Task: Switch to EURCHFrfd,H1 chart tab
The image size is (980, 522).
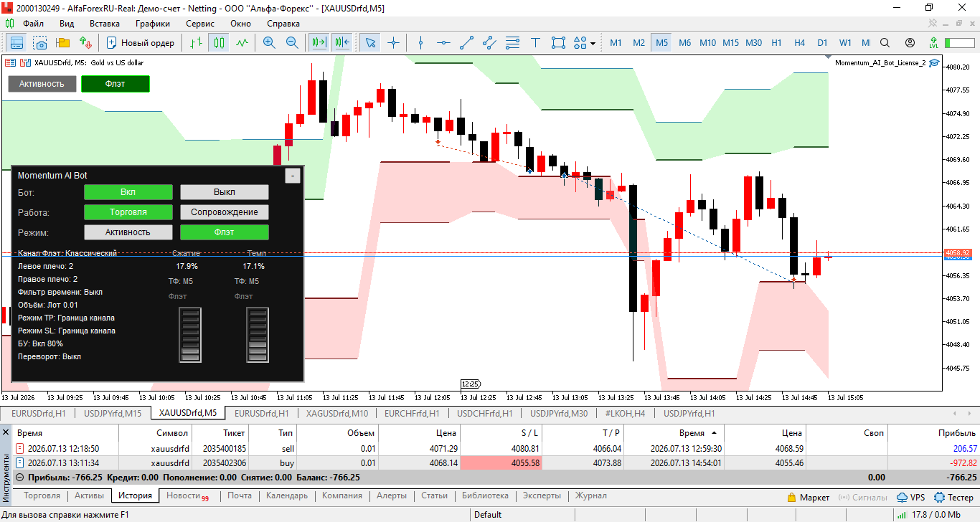Action: (411, 414)
